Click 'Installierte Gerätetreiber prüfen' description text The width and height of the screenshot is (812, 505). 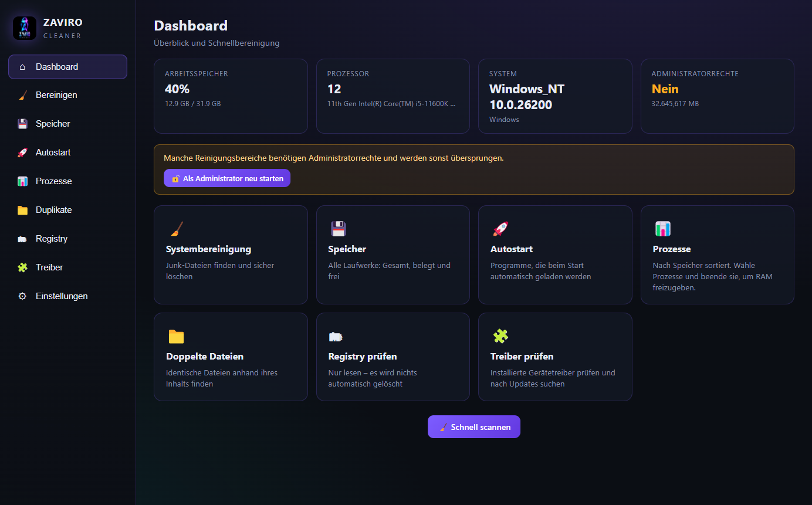553,378
